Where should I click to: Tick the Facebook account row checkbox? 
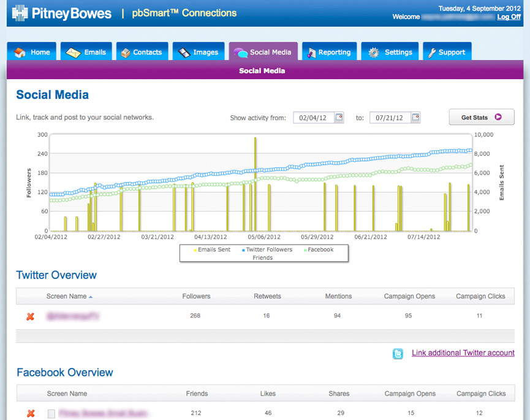[x=51, y=414]
